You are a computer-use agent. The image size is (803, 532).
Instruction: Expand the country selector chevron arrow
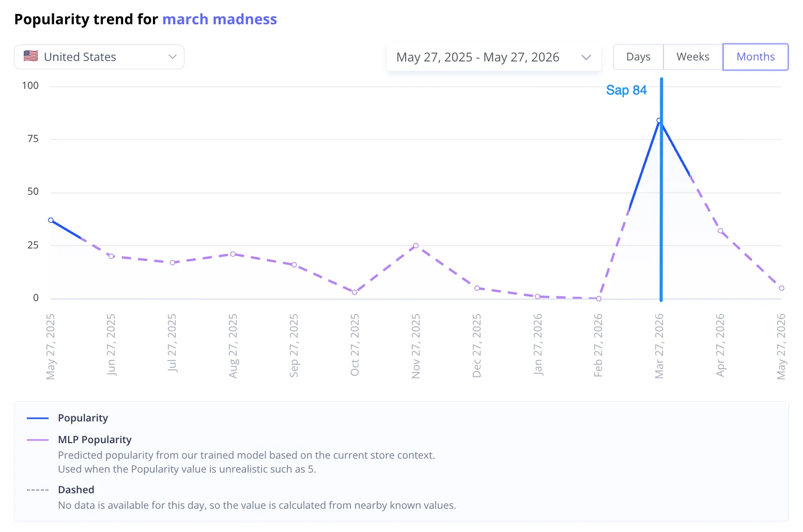(x=173, y=57)
